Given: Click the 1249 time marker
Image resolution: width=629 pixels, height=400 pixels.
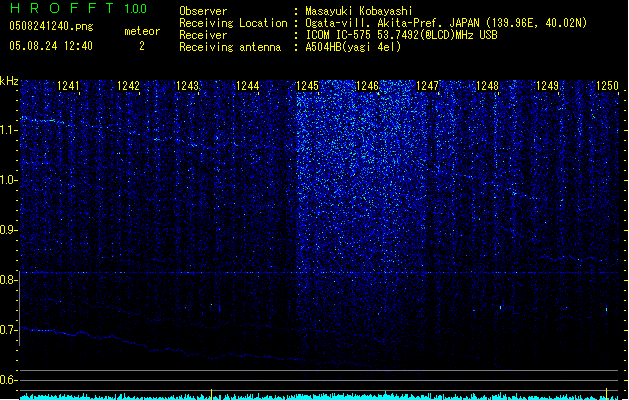Looking at the screenshot, I should point(548,85).
